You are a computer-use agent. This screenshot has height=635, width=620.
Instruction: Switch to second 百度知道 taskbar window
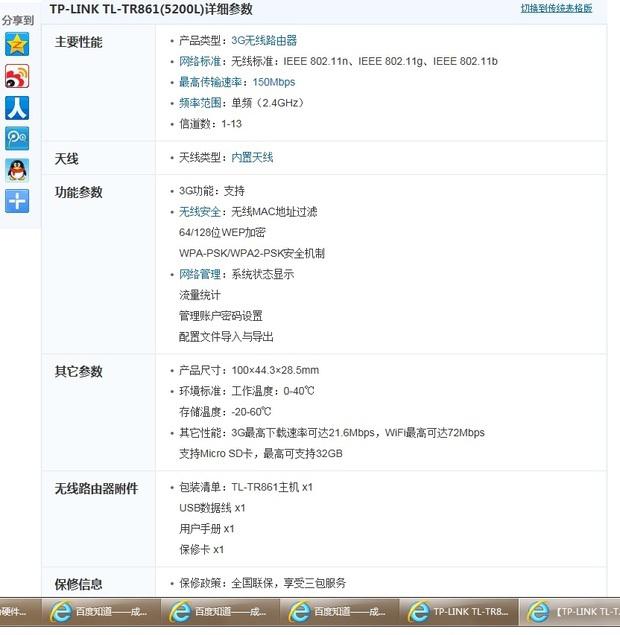click(x=220, y=612)
